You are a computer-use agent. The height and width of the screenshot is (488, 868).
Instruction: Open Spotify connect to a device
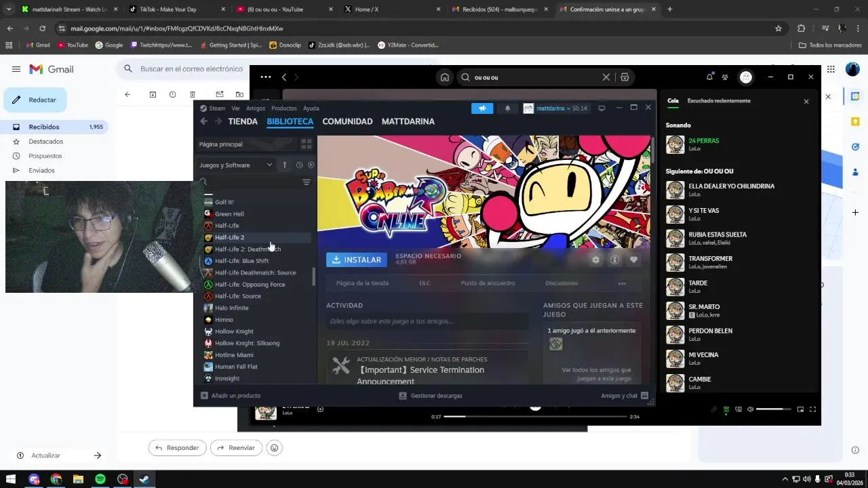pos(738,409)
